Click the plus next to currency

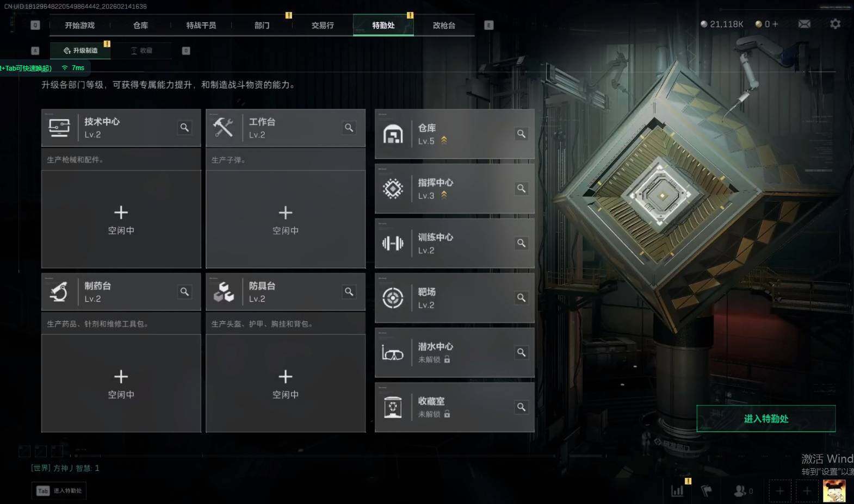(775, 24)
